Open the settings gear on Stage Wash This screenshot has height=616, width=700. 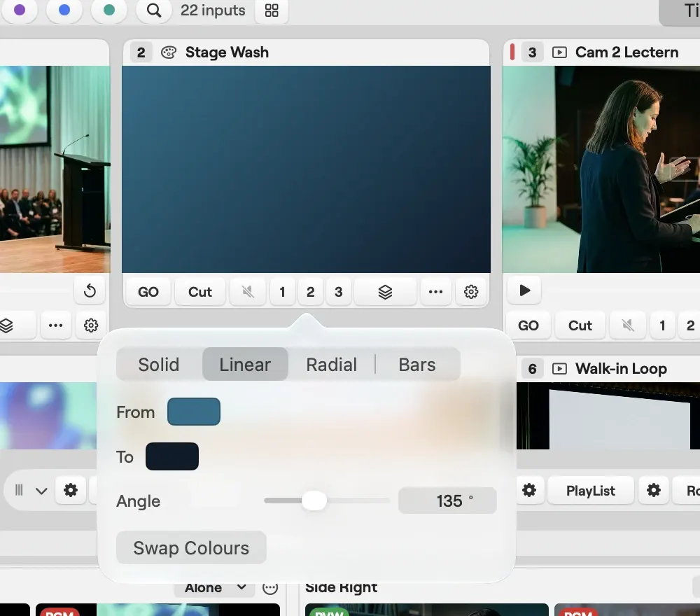tap(471, 292)
